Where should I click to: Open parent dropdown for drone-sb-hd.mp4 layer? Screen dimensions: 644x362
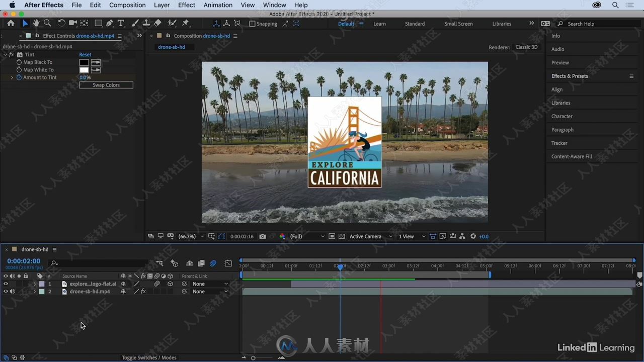[210, 291]
